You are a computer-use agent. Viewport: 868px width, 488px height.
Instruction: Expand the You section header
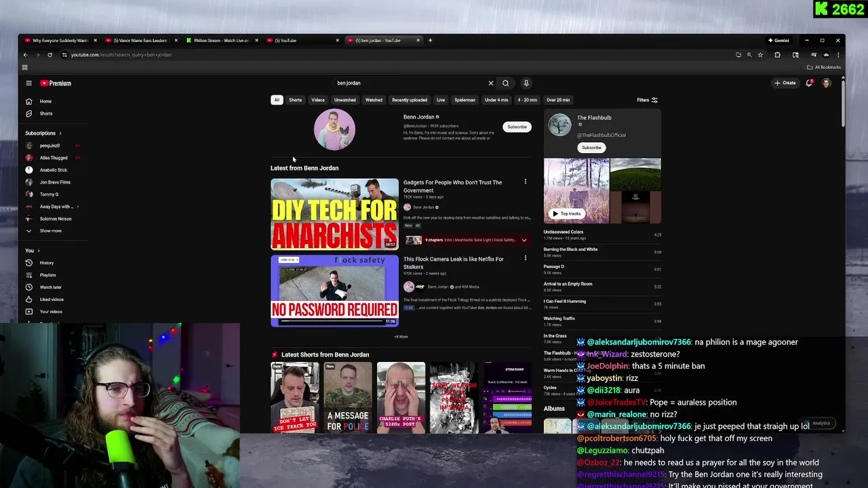(x=33, y=251)
